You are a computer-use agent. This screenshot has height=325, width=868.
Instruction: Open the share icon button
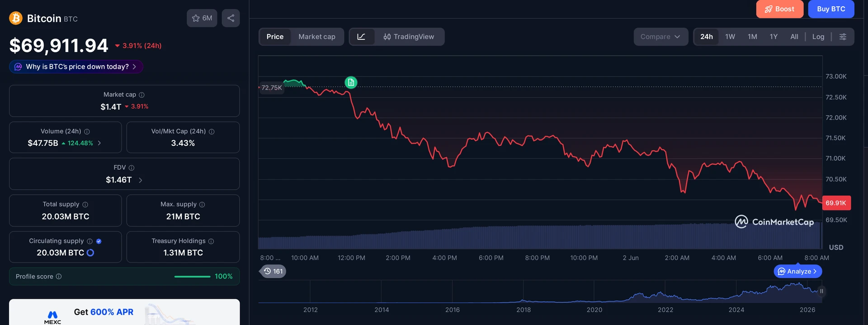coord(231,18)
